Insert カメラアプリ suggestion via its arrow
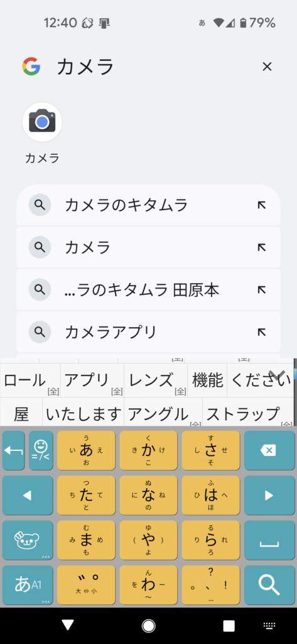 [262, 332]
